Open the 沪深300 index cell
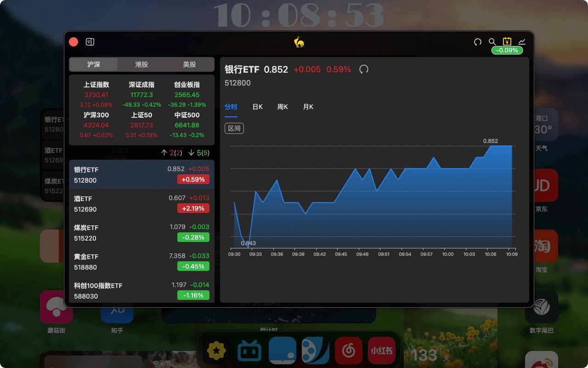 click(96, 125)
